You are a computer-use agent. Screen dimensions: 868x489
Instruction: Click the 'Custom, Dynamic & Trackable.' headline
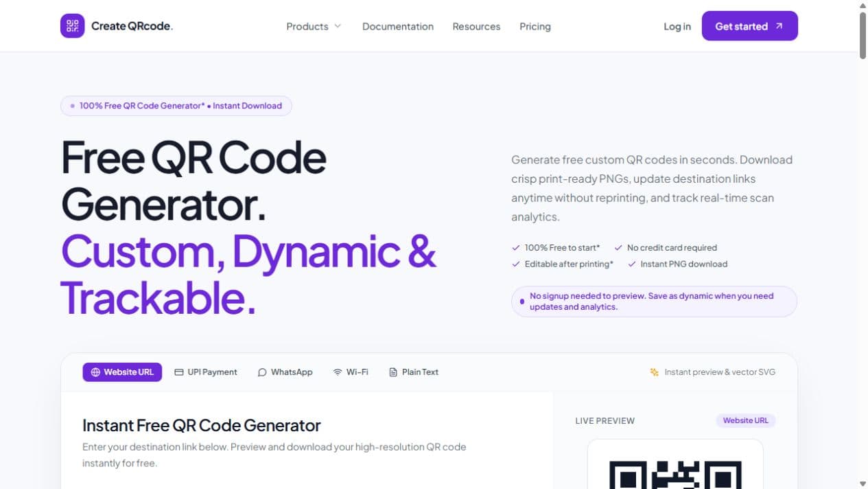[248, 275]
